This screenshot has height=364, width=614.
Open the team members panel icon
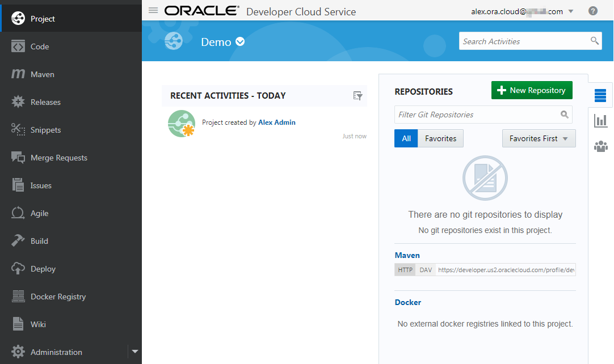coord(600,146)
